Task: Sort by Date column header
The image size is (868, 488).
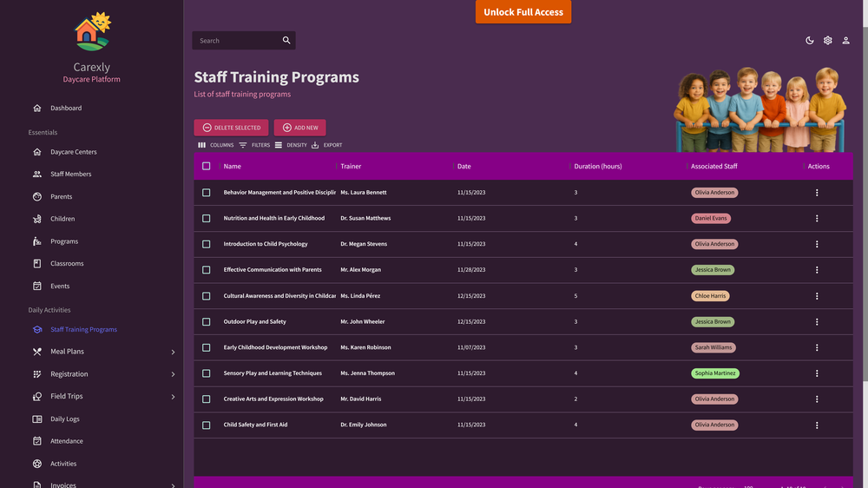Action: click(x=464, y=166)
